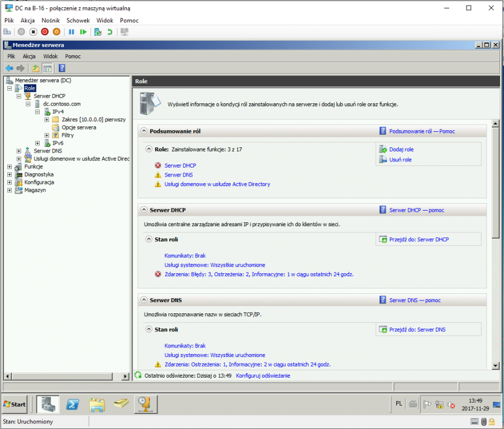Collapse Stan roli under Serwer DHCP
Viewport: 504px width, 429px height.
pos(149,239)
